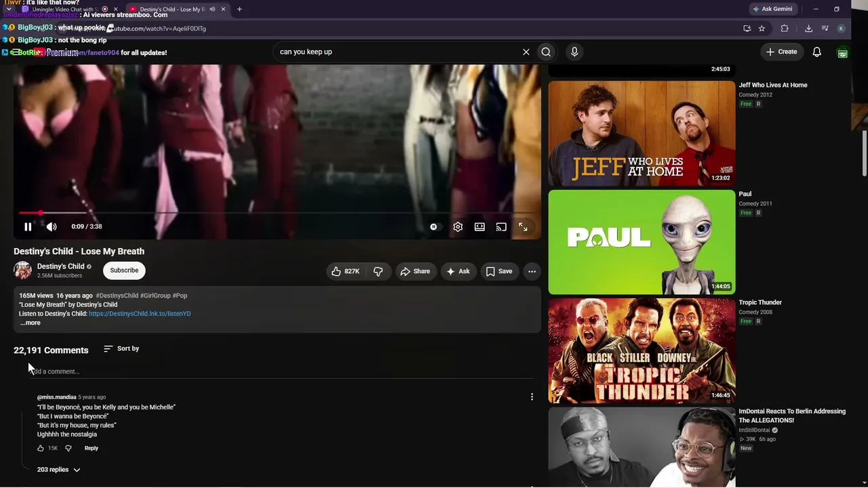This screenshot has height=488, width=868.
Task: Save the video to a playlist
Action: pyautogui.click(x=499, y=271)
